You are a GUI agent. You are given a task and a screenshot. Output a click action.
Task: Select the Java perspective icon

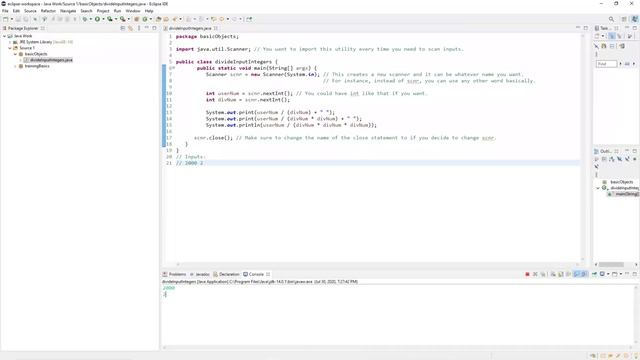pos(635,19)
